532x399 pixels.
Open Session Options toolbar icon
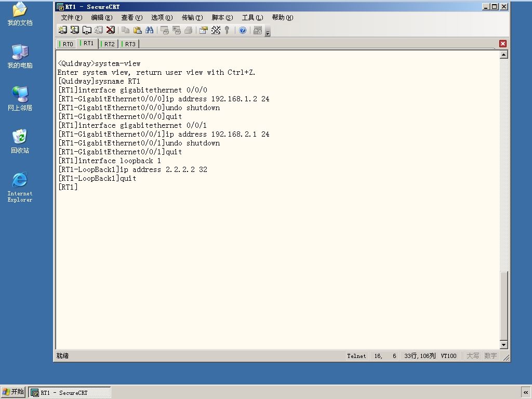click(x=204, y=30)
